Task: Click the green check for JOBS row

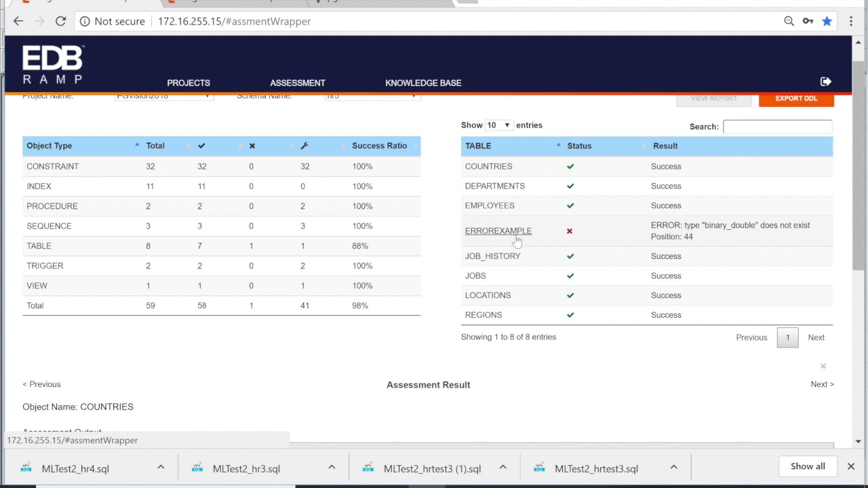Action: [x=570, y=276]
